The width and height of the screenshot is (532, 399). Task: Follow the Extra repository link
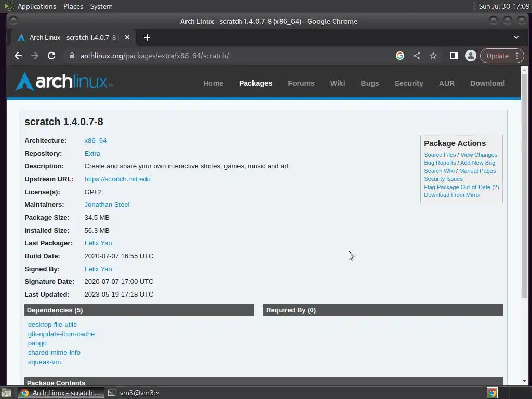[x=92, y=153]
